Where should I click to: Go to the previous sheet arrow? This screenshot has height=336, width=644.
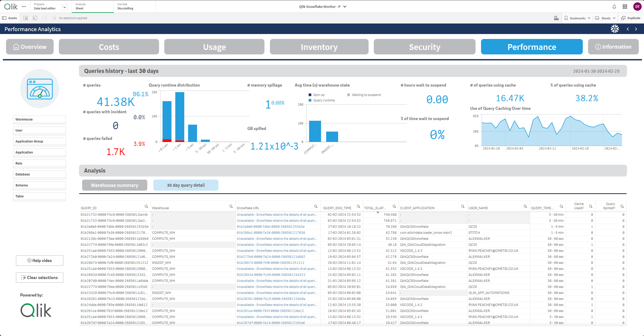[x=628, y=29]
